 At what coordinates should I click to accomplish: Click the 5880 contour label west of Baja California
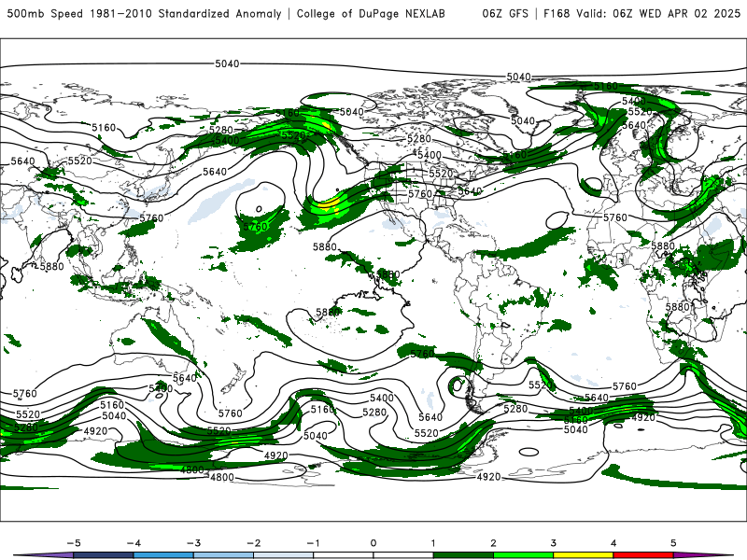point(325,247)
